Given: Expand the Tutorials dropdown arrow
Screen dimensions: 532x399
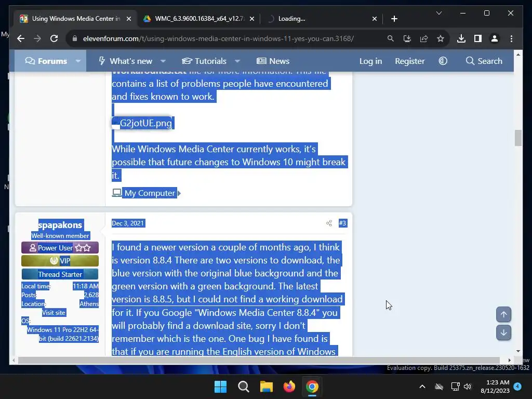Looking at the screenshot, I should pos(237,61).
